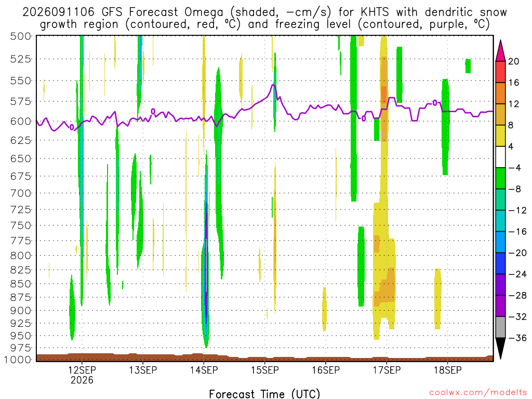This screenshot has height=399, width=532.
Task: Choose the white -4 to 4 colorbar segment
Action: pos(500,157)
